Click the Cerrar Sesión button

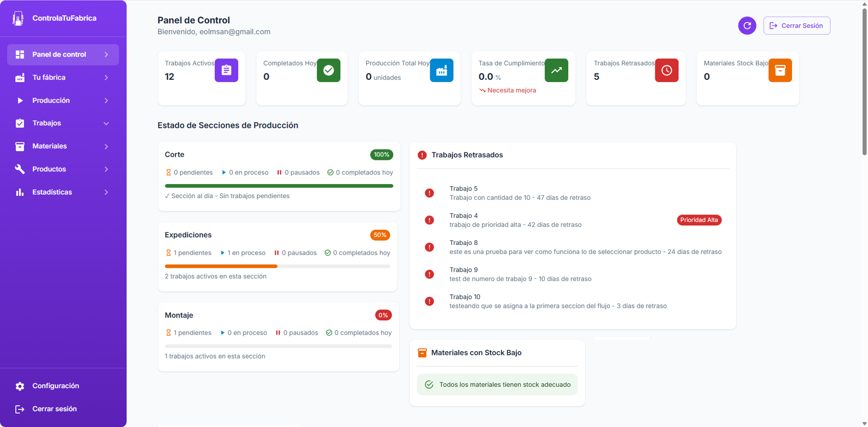(797, 26)
